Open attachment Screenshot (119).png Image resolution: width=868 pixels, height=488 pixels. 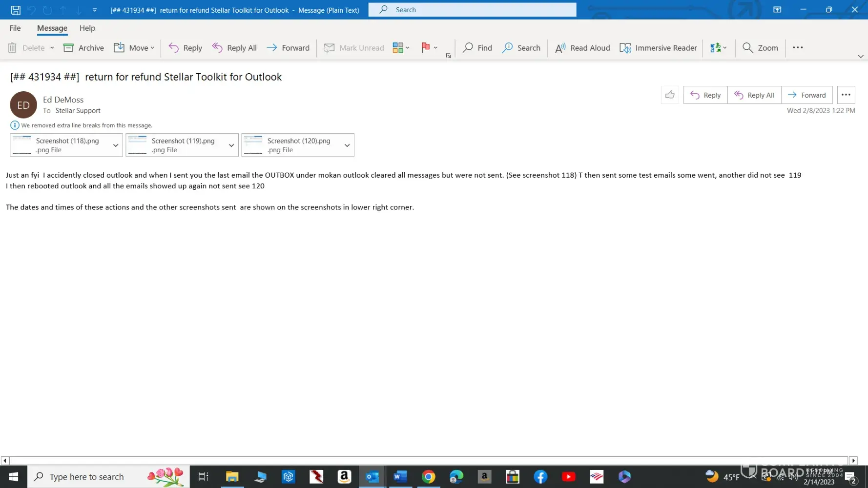(176, 145)
